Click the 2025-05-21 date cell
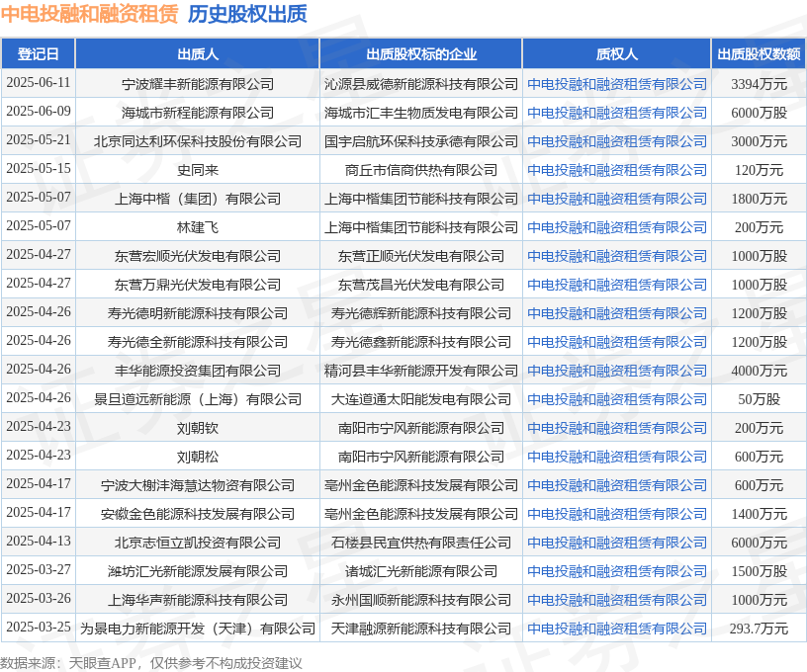 click(x=39, y=140)
